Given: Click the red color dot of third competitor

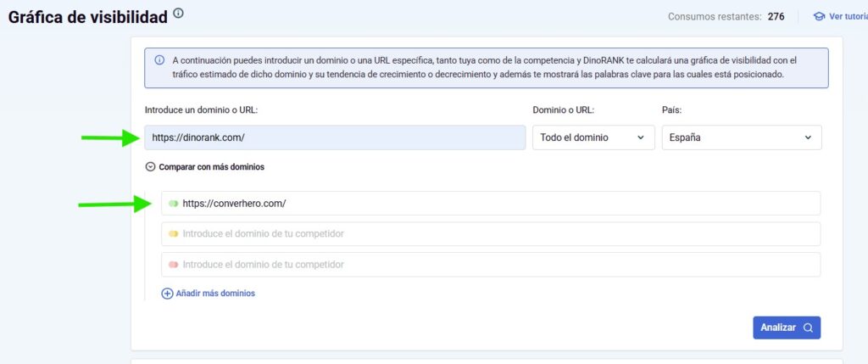Looking at the screenshot, I should [173, 265].
